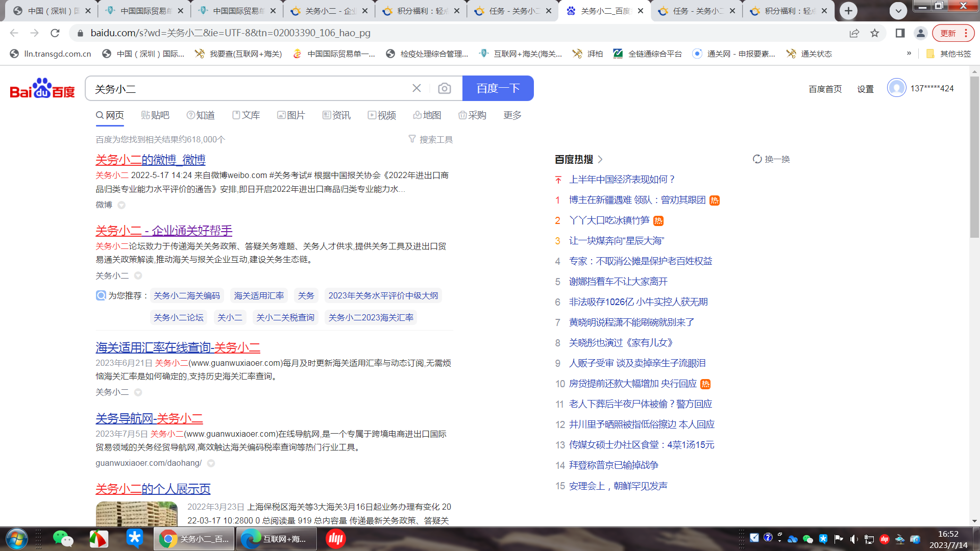Switch to the 贴吧 search tab
This screenshot has width=980, height=551.
155,115
